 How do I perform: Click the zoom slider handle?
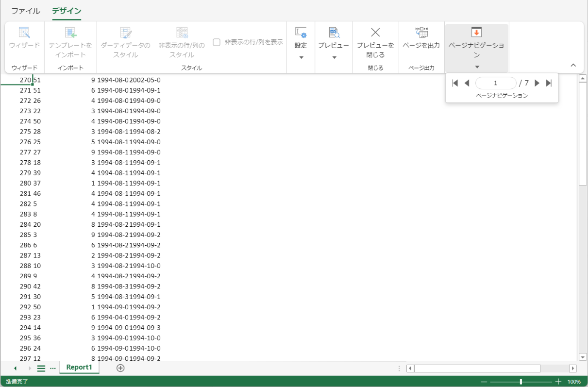pyautogui.click(x=521, y=382)
